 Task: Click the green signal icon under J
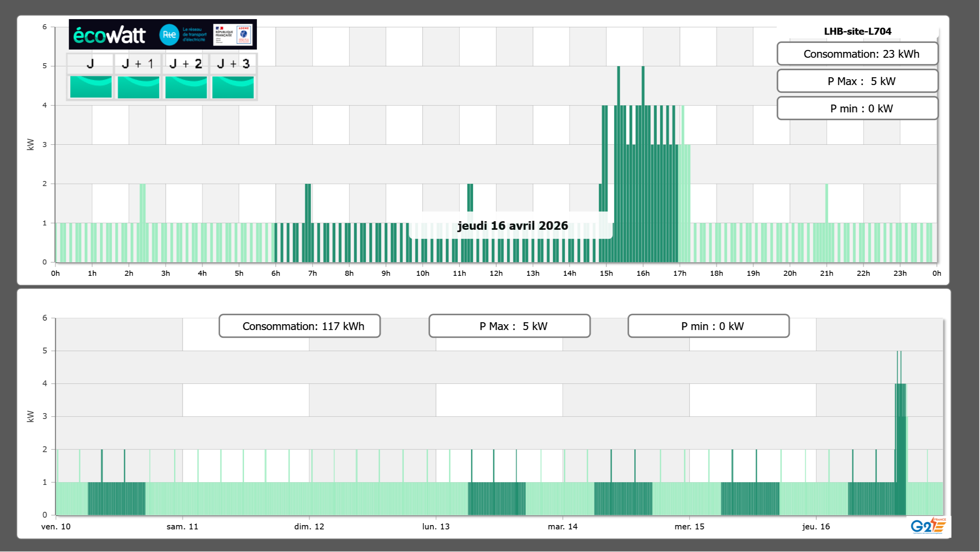pos(91,87)
